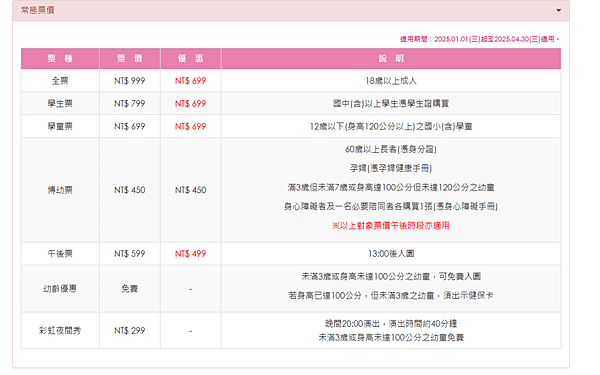Click the red afternoon-applicable notice text

tap(391, 225)
